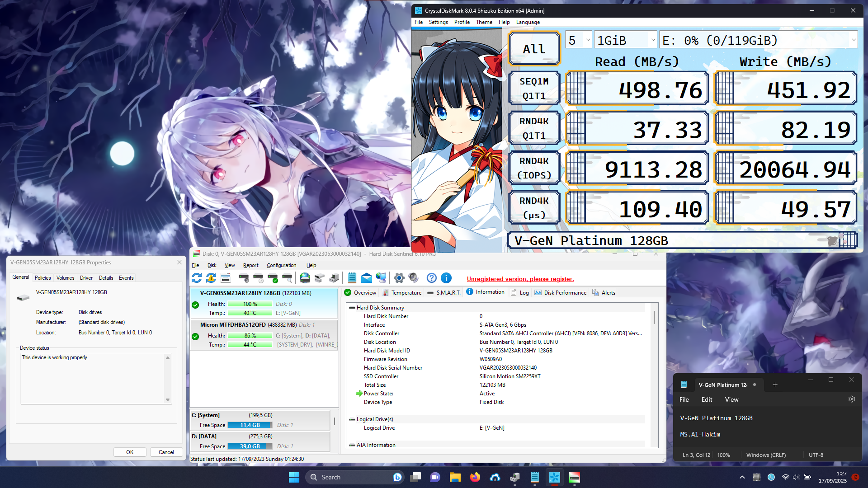This screenshot has height=488, width=868.
Task: Open the Settings menu in CrystalDiskMark
Action: [x=438, y=22]
